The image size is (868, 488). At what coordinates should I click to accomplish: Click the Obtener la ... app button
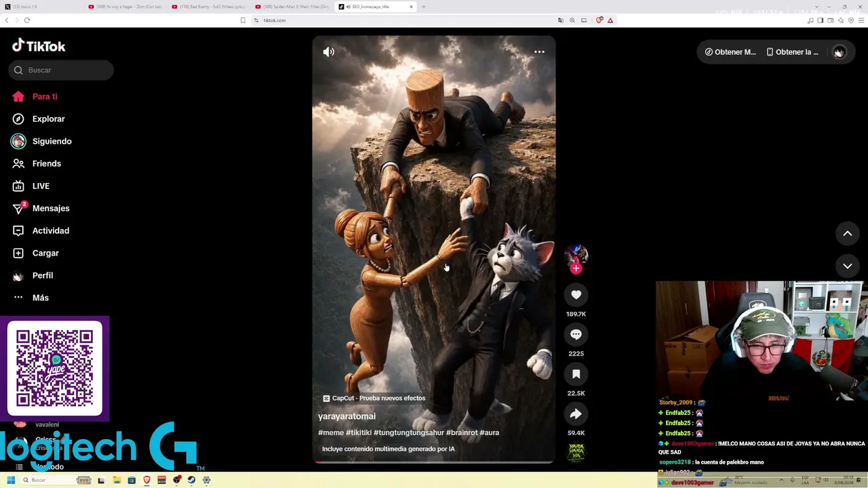click(792, 52)
